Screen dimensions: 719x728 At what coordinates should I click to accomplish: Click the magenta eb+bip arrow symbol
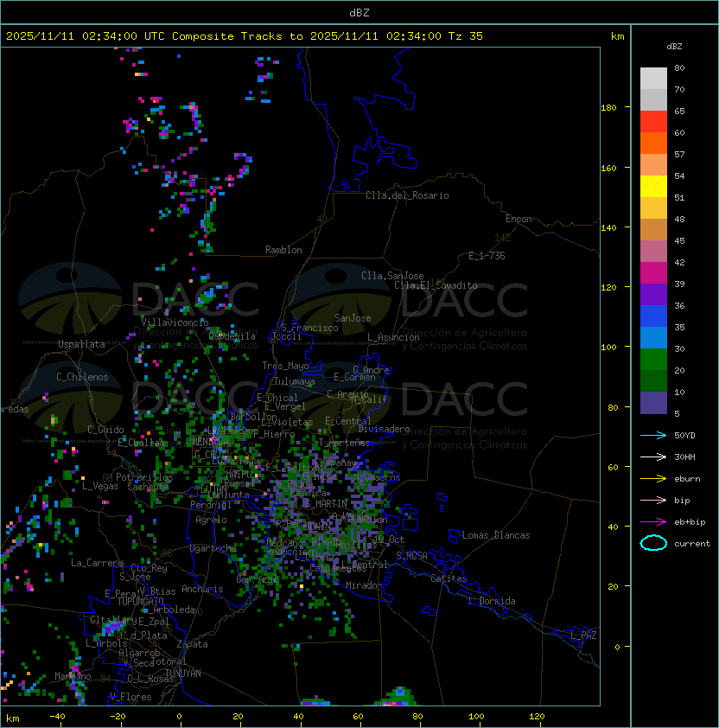coord(653,522)
